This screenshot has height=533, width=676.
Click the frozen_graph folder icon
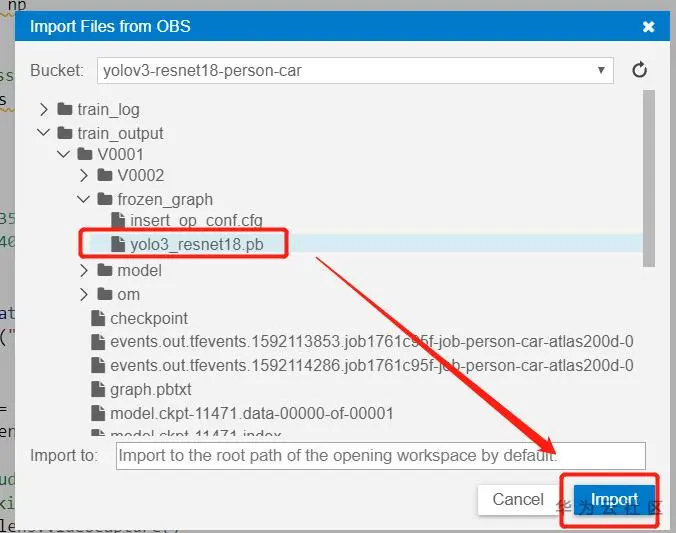pyautogui.click(x=105, y=199)
